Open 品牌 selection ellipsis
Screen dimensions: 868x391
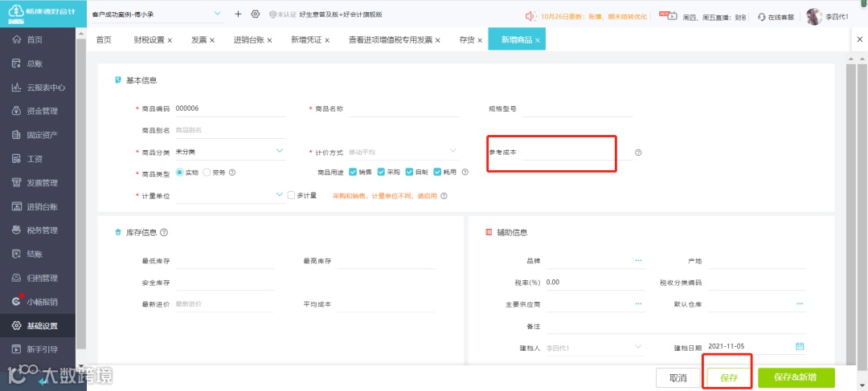click(x=638, y=260)
